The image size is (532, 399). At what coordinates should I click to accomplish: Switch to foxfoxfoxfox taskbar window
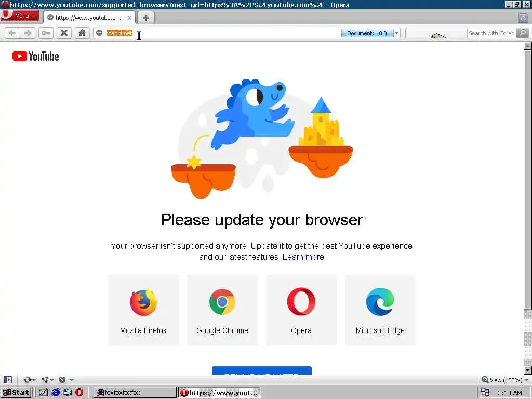[x=135, y=393]
